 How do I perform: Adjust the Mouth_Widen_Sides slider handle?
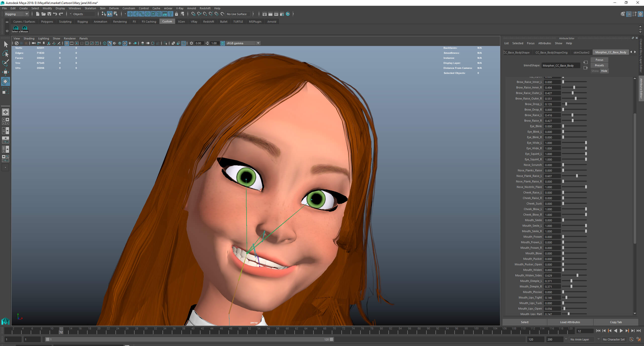[x=577, y=275]
